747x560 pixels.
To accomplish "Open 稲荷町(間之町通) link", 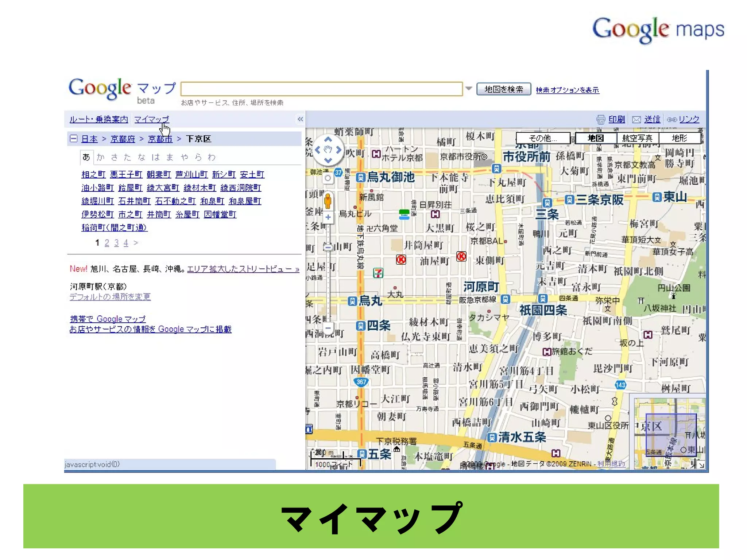I will click(x=114, y=227).
